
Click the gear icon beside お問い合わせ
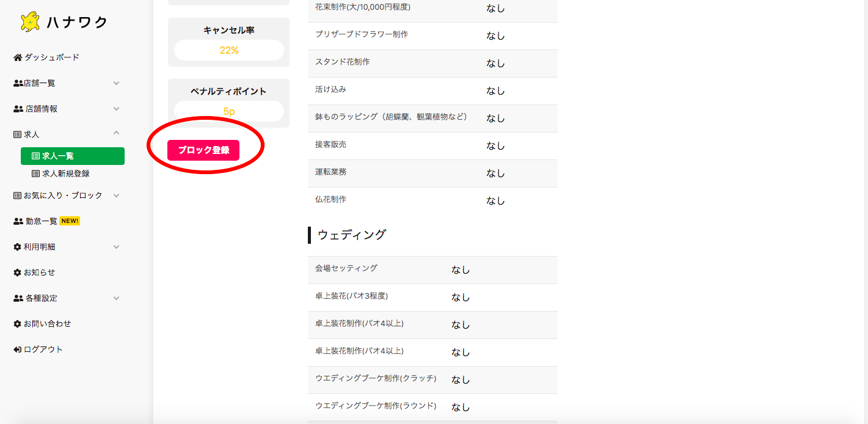tap(17, 324)
